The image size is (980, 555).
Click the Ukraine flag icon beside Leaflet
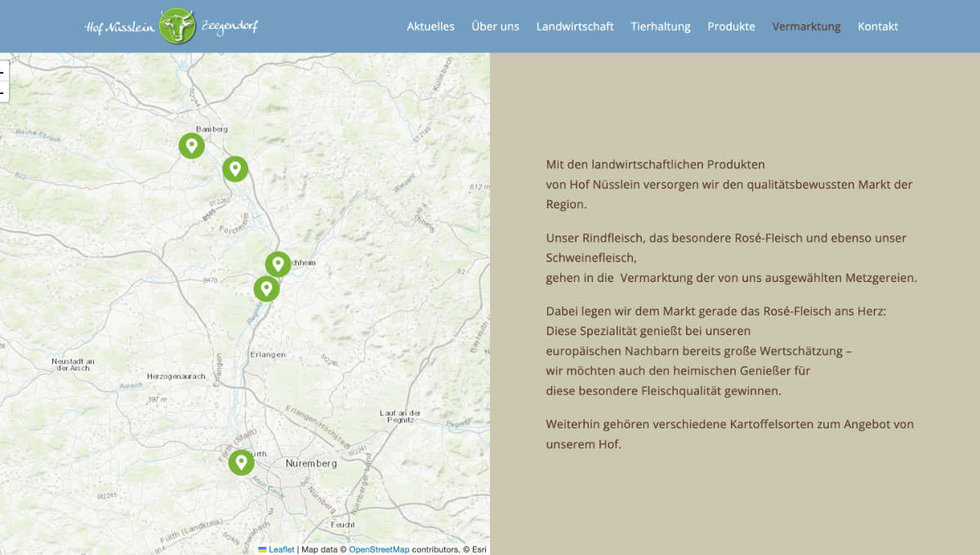click(262, 549)
